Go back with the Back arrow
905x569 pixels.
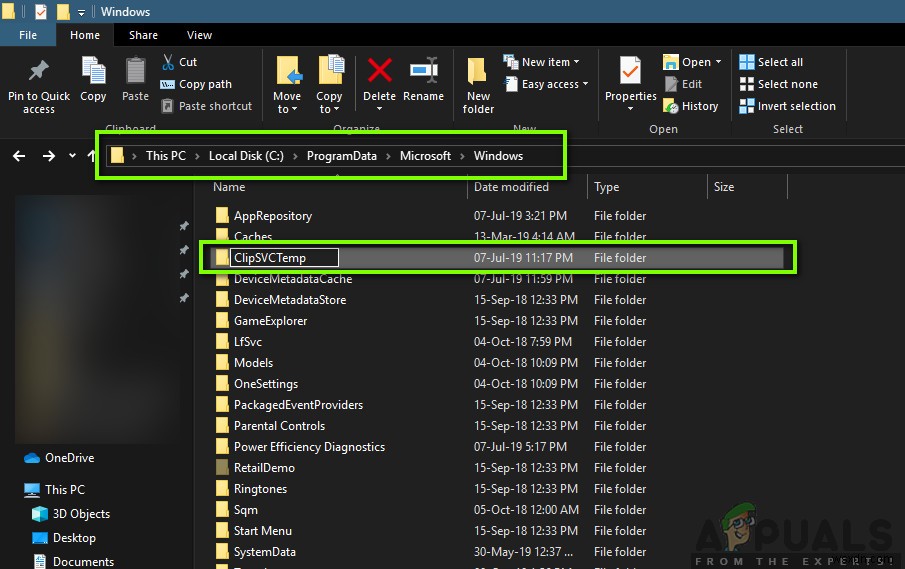[x=19, y=156]
